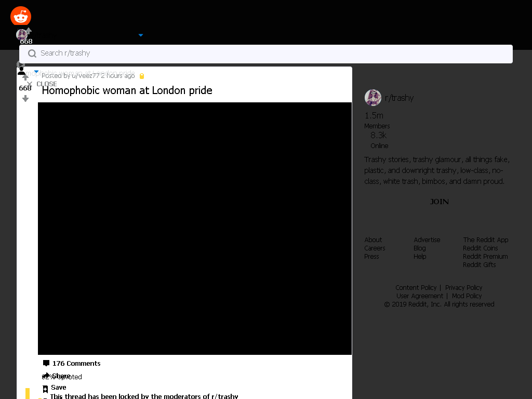Open the Reddit Premium link
This screenshot has height=399, width=532.
(486, 257)
